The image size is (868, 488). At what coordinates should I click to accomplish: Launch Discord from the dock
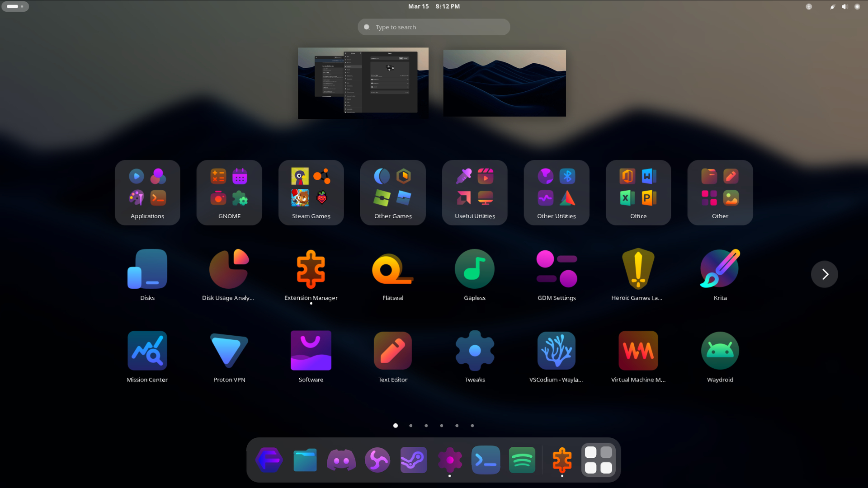click(x=341, y=460)
